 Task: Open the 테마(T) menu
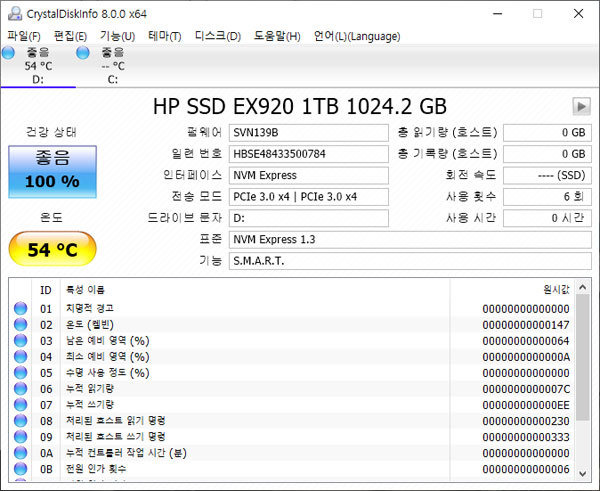[165, 36]
